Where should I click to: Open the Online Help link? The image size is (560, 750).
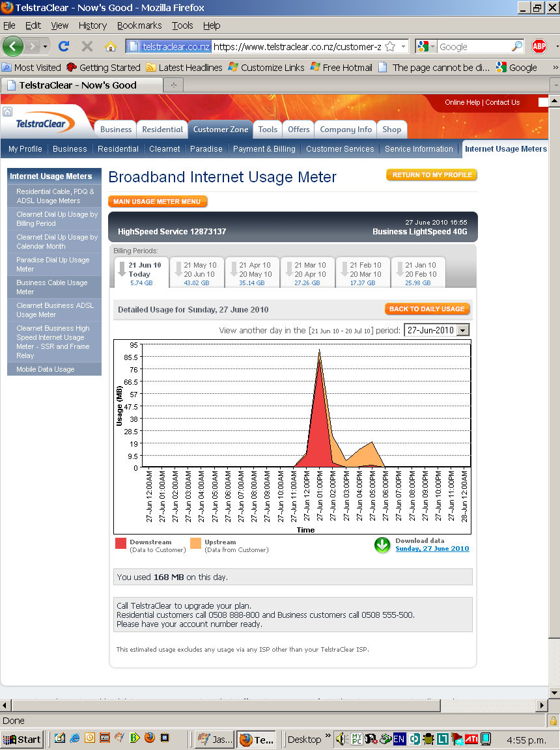462,102
